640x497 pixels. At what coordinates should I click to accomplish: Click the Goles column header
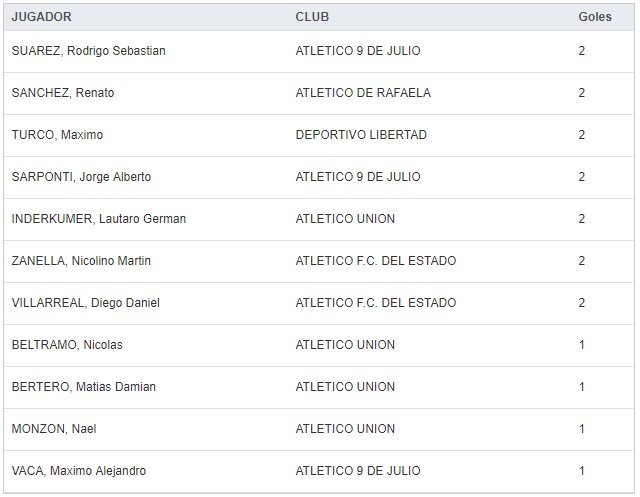pos(595,17)
